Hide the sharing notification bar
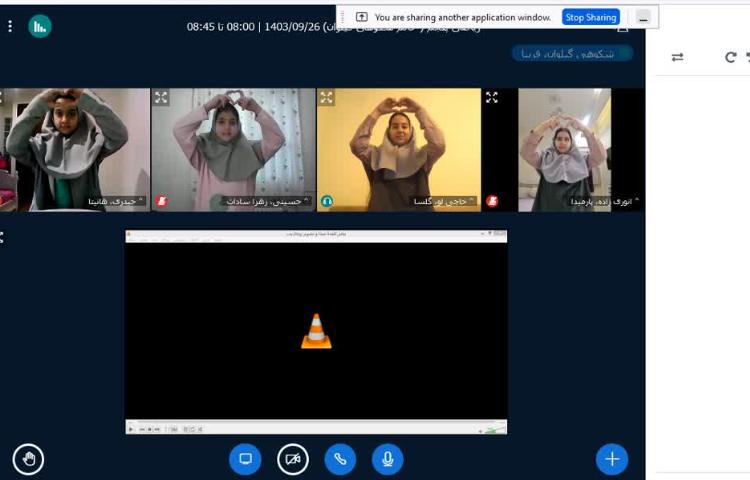Screen dimensions: 750x480 [643, 17]
